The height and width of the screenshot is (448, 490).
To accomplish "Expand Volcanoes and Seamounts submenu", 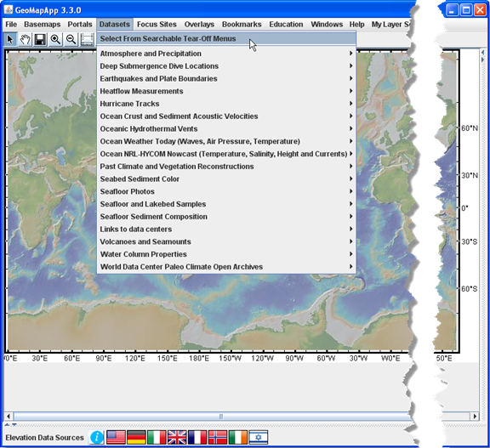I will click(x=226, y=241).
